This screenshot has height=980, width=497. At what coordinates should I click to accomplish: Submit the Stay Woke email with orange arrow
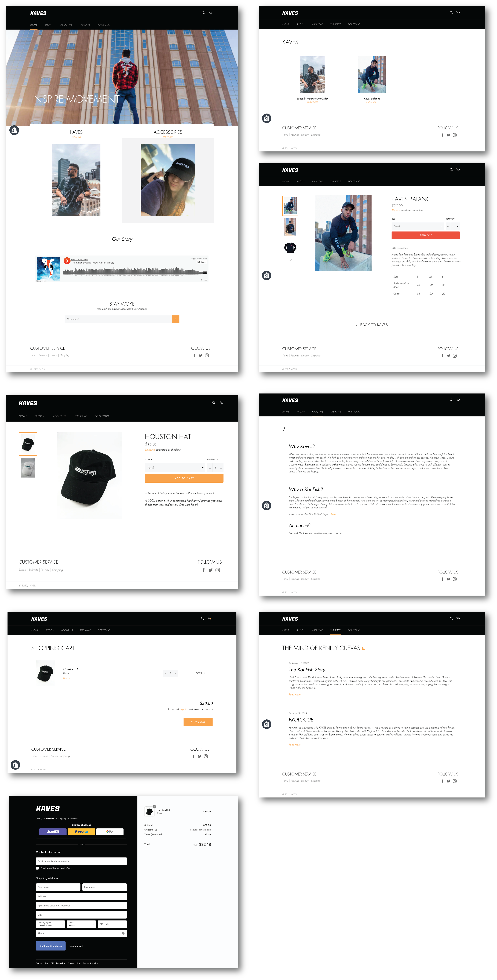pos(175,319)
